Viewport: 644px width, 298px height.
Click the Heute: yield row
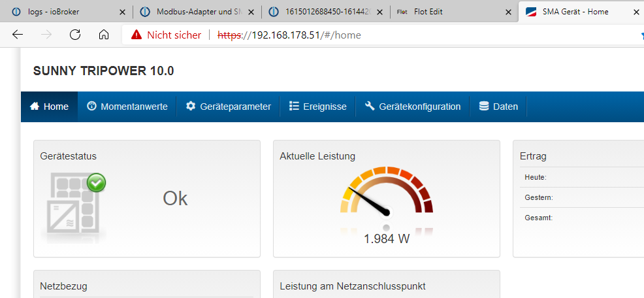pyautogui.click(x=582, y=178)
